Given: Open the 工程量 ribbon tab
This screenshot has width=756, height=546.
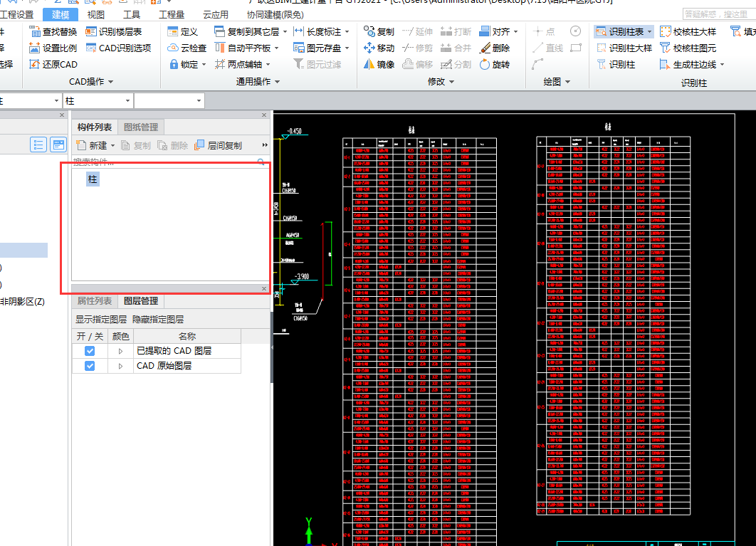Looking at the screenshot, I should tap(172, 15).
